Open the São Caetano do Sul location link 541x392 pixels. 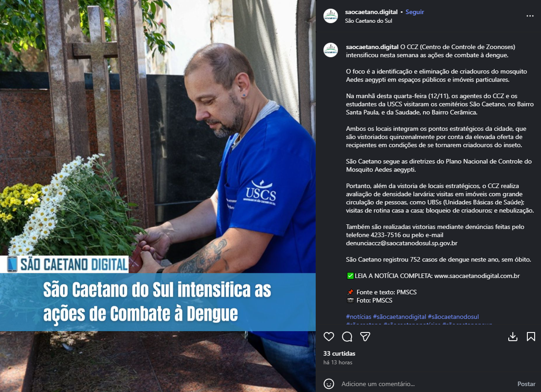(368, 21)
